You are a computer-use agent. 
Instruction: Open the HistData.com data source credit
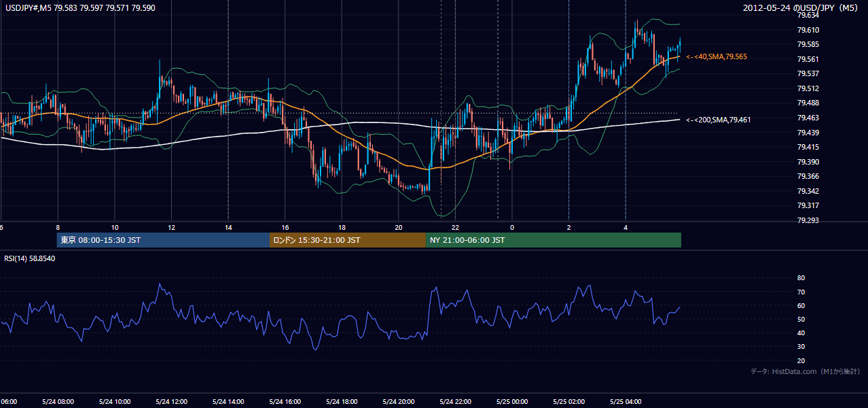(805, 371)
